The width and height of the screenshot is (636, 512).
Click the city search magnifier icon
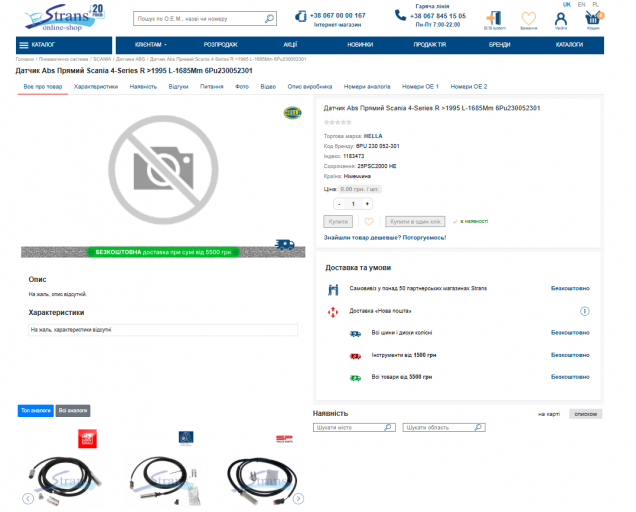388,427
